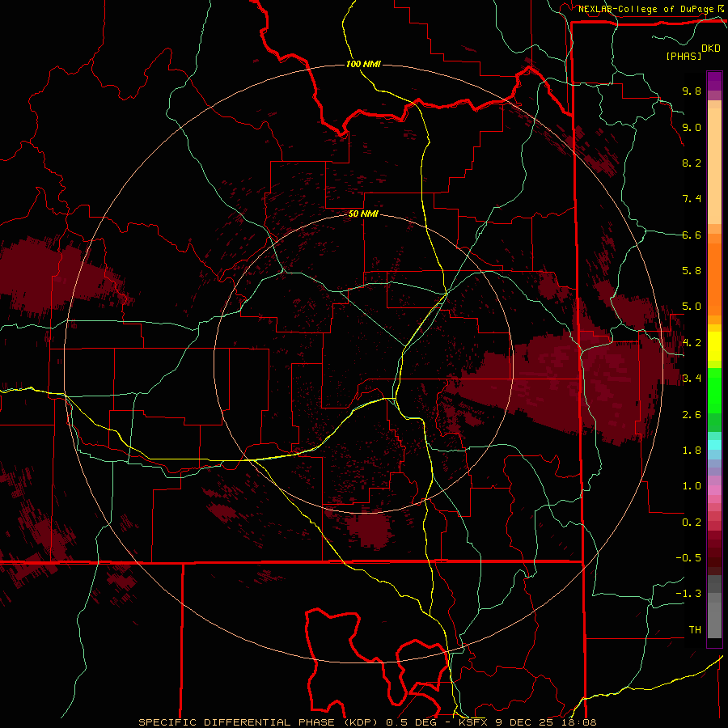728x728 pixels.
Task: Click the yellow swatch in the color bar
Action: [714, 346]
